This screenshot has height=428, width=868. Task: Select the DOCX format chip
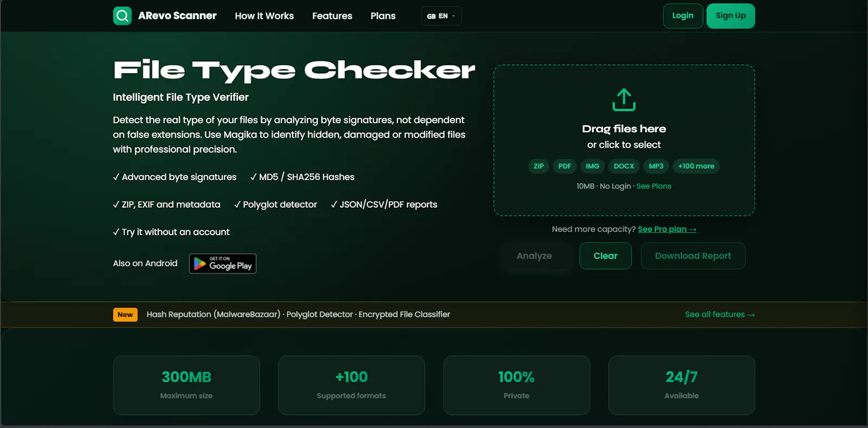click(x=624, y=166)
